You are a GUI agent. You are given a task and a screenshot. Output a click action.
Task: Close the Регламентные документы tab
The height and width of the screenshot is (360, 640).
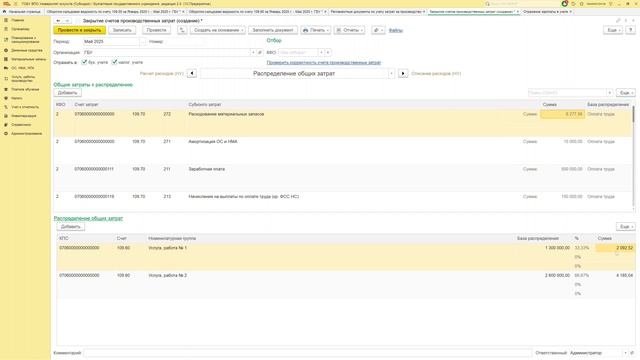[424, 12]
